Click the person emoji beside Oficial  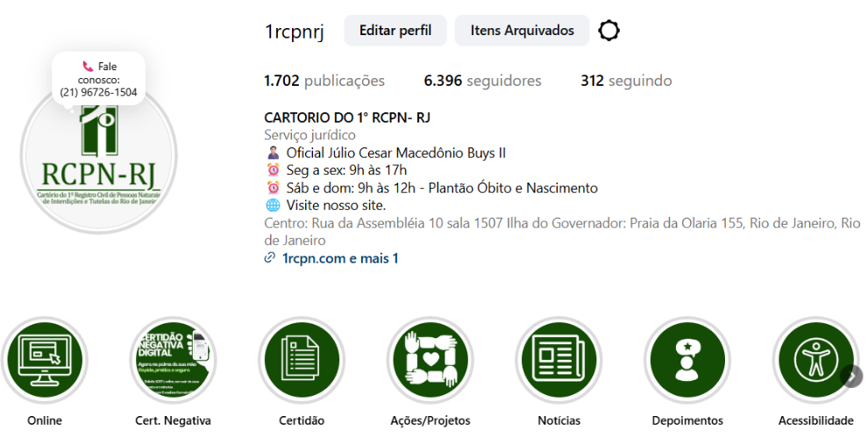[273, 153]
